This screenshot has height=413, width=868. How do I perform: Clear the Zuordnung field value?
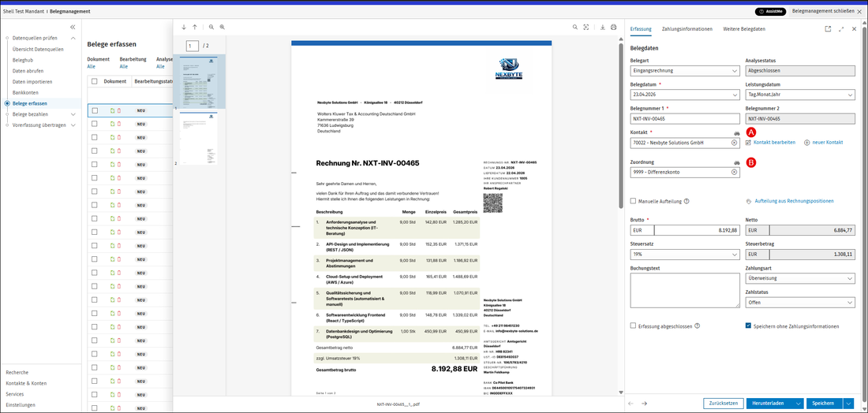(734, 172)
